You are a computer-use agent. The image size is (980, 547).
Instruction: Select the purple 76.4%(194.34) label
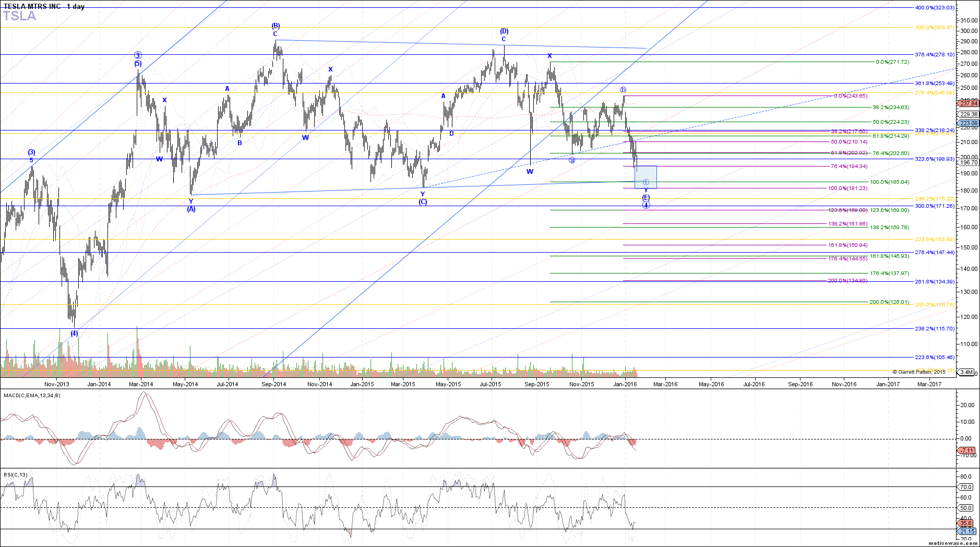849,166
